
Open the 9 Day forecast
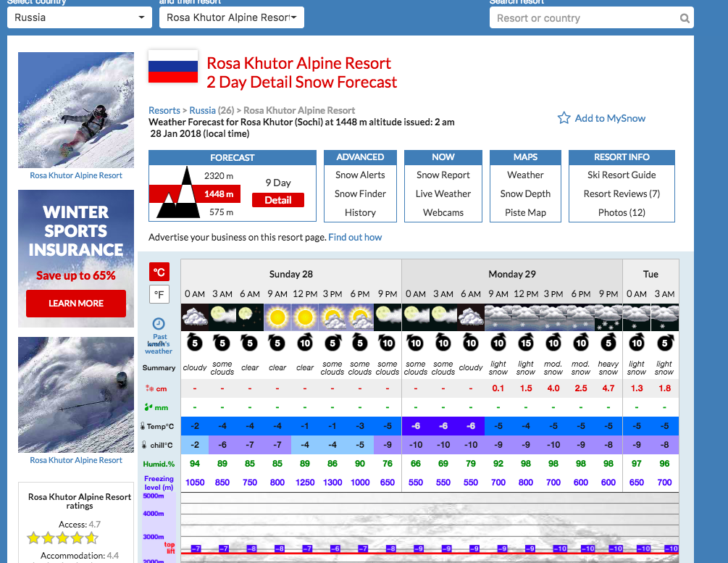tap(278, 183)
